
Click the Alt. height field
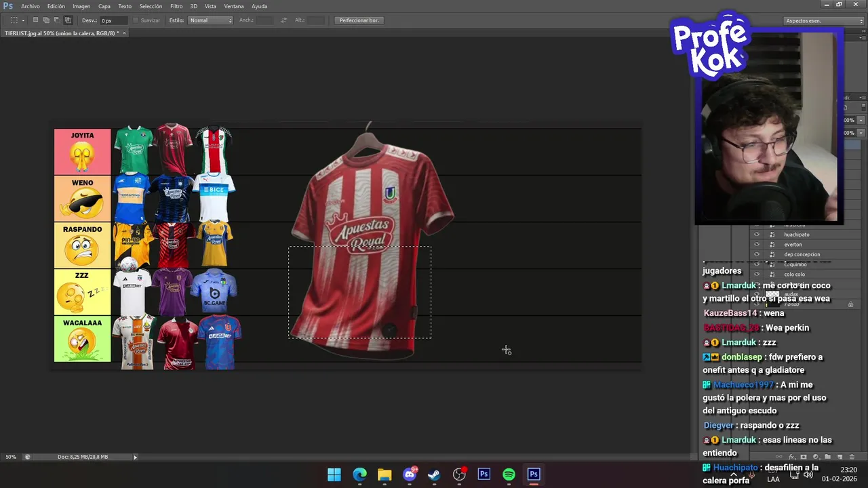316,20
